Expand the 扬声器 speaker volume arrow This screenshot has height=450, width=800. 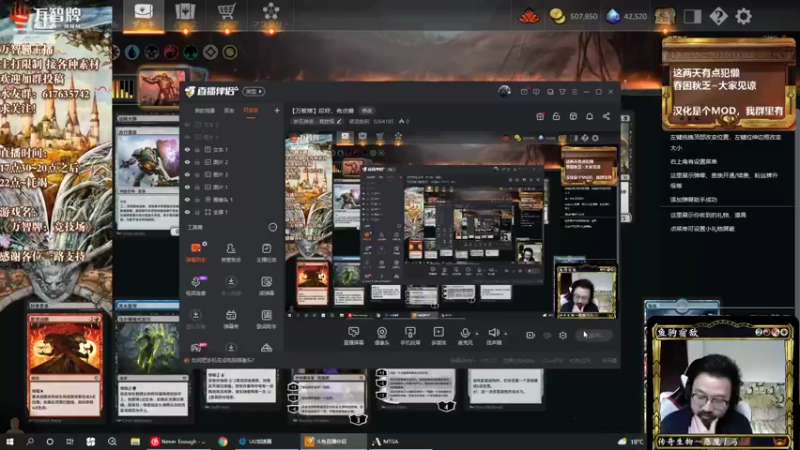point(506,334)
